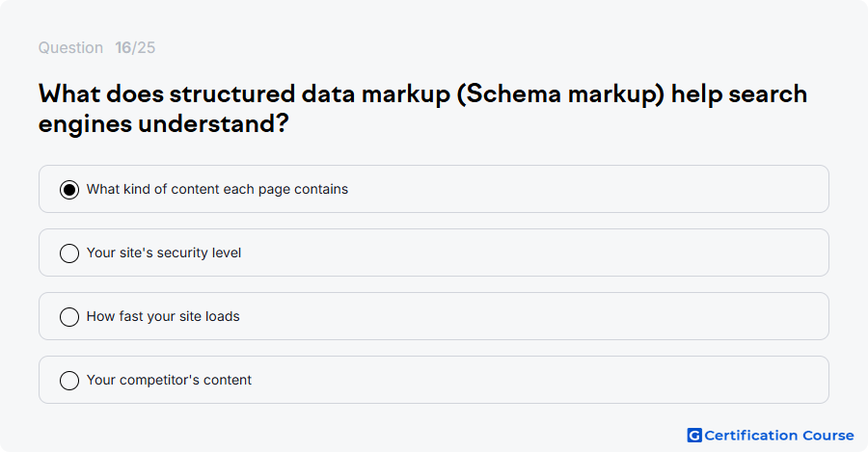Click the 'Your site's security level' label
The width and height of the screenshot is (868, 452).
164,253
